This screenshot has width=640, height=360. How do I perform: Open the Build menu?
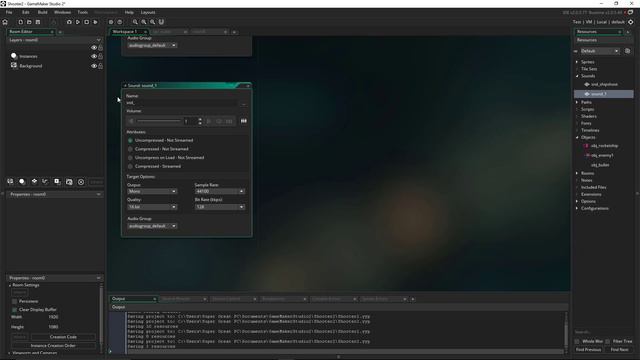(x=42, y=12)
